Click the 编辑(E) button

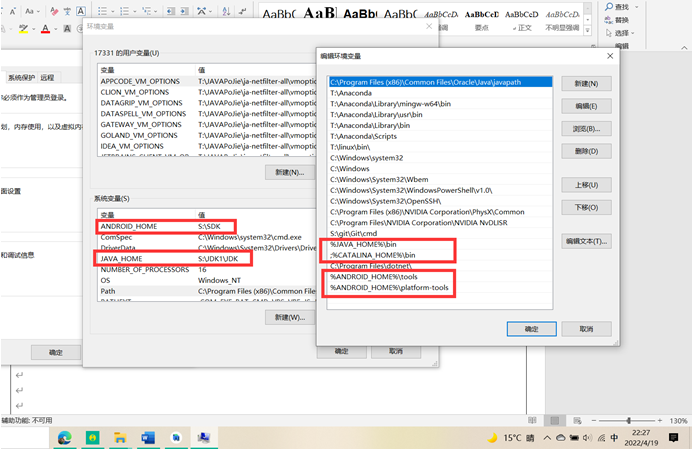586,106
